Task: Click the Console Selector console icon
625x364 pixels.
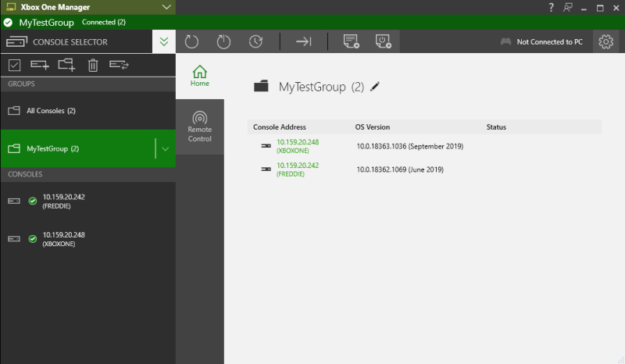Action: (16, 42)
